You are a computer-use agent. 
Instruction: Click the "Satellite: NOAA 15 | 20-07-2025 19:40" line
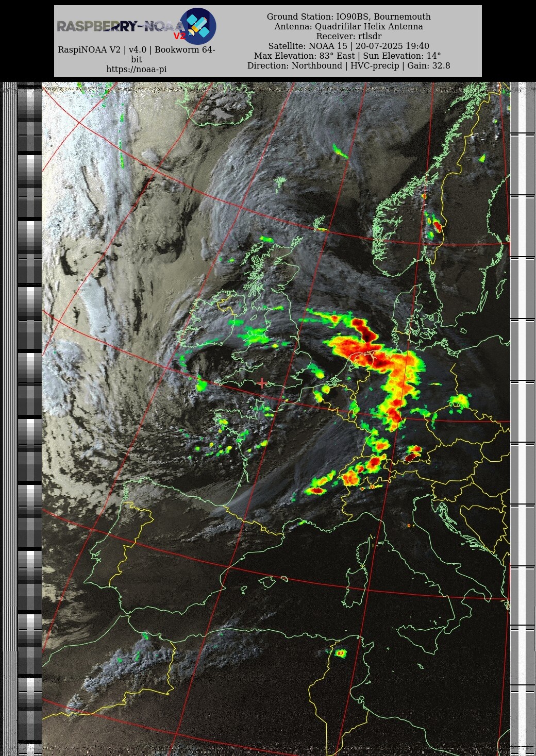click(x=349, y=46)
